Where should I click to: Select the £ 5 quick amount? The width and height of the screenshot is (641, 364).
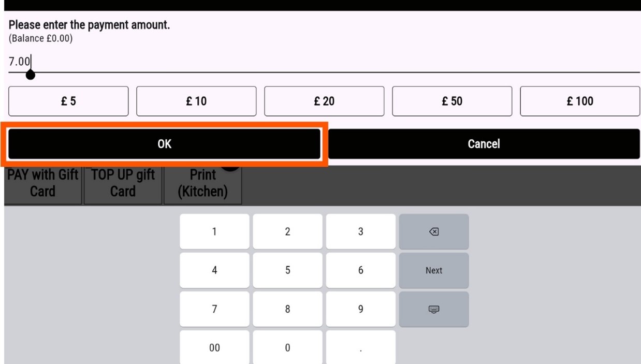click(68, 101)
